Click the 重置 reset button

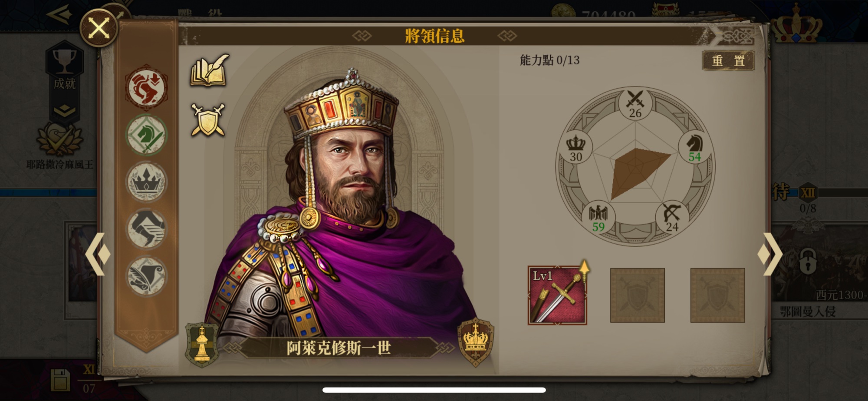728,60
